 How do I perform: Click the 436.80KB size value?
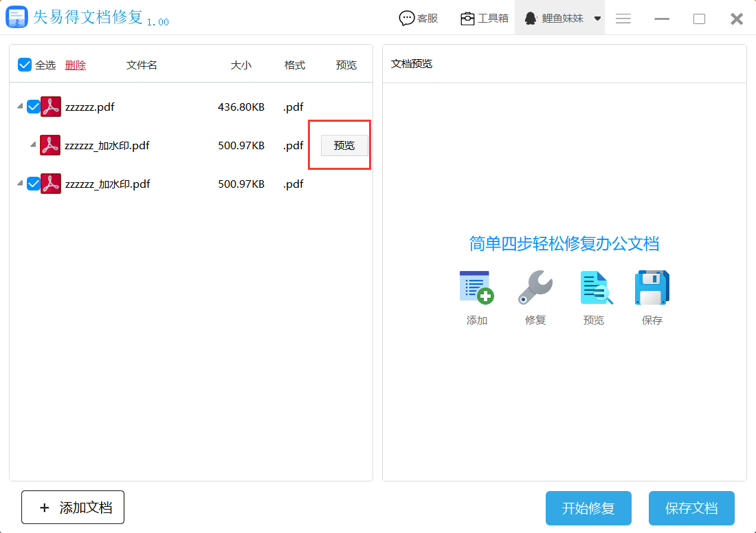pos(241,107)
